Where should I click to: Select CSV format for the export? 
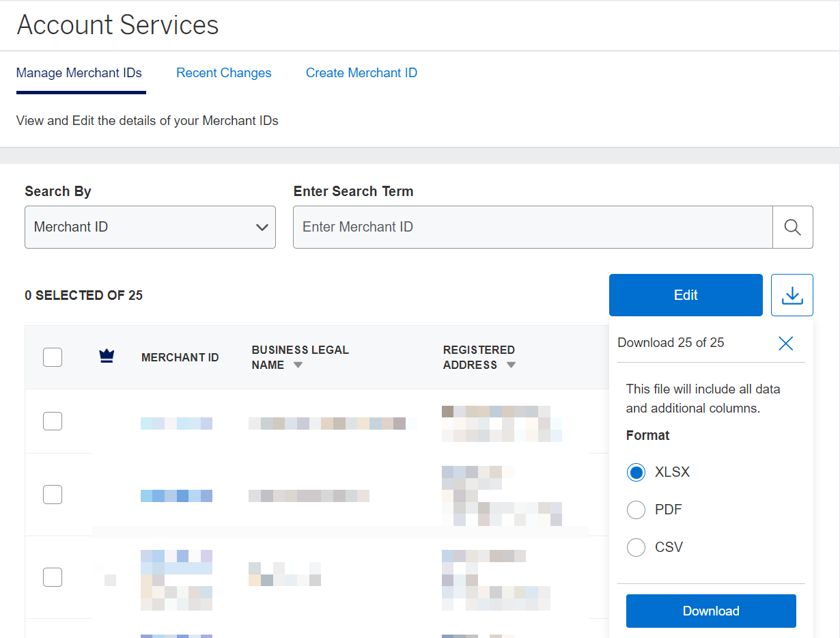(x=636, y=547)
